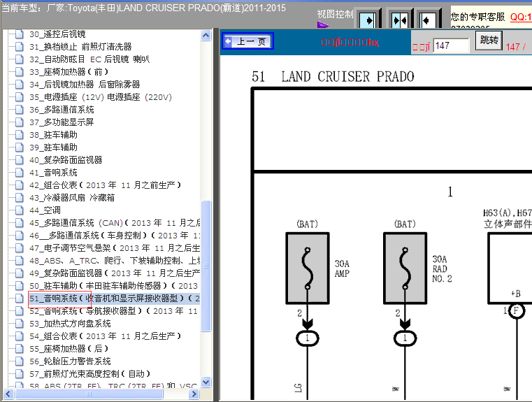Viewport: 532px width, 402px height.
Task: Click the center-split view control icon
Action: 400,20
